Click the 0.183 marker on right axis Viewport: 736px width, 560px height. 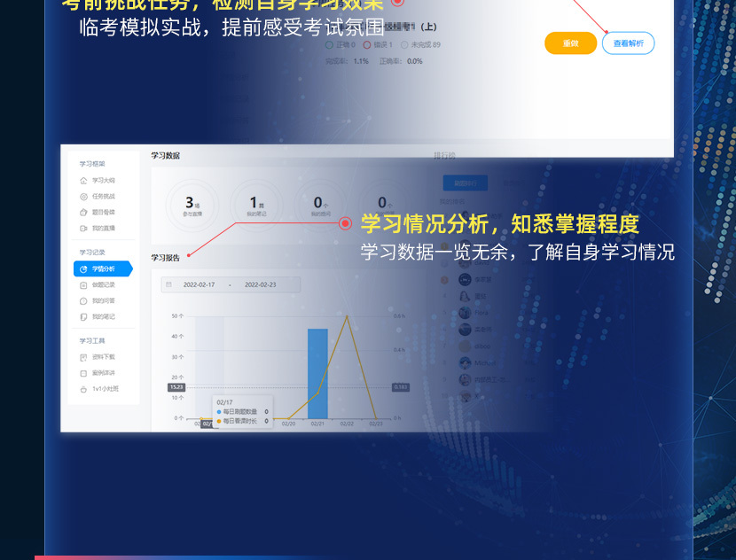(401, 387)
